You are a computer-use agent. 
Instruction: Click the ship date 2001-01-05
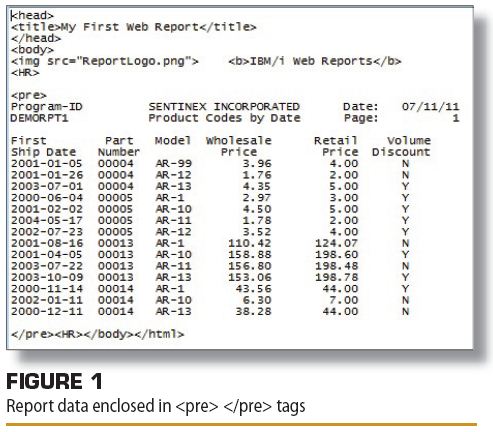click(46, 164)
